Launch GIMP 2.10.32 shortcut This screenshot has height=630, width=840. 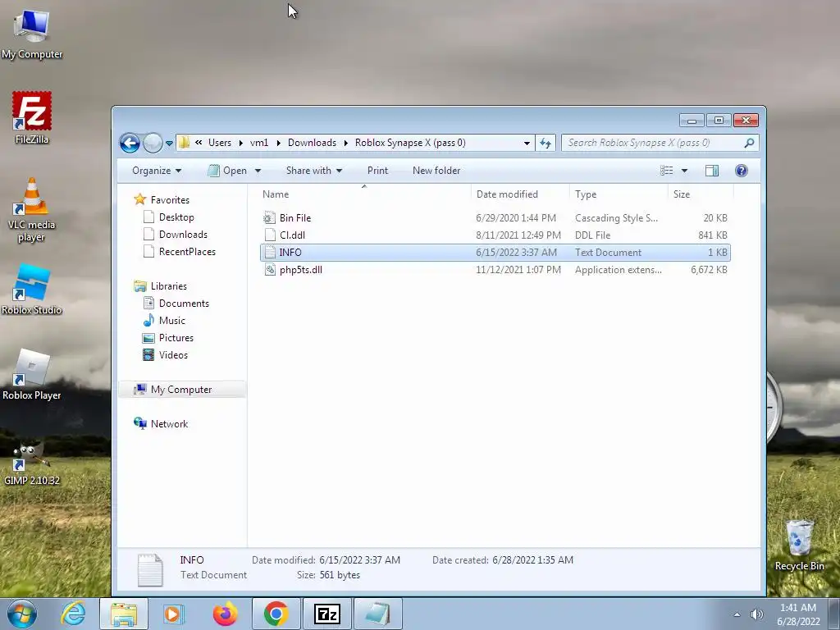[x=32, y=463]
